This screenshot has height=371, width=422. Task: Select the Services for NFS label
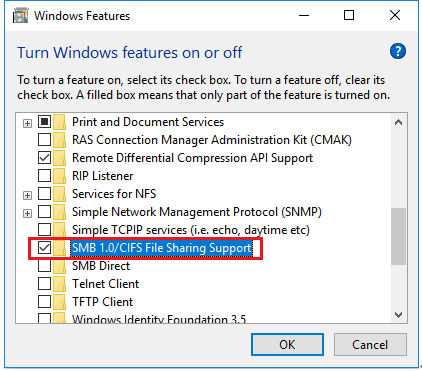click(114, 194)
